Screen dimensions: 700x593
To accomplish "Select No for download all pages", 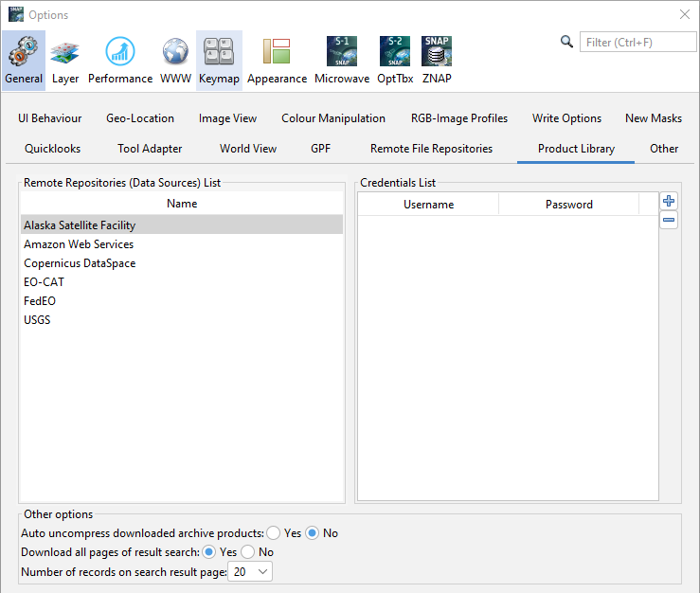I will (x=248, y=552).
